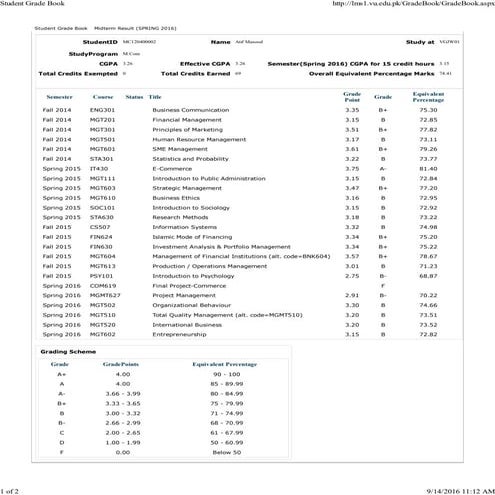The image size is (495, 495).
Task: Select the 3.66 - 3.99 grade point range
Action: [123, 394]
